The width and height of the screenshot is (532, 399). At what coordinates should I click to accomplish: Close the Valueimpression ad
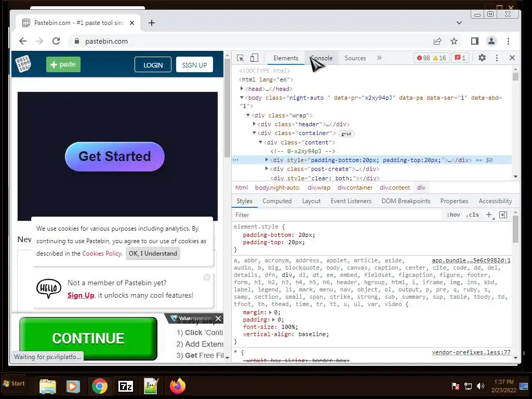pos(219,318)
